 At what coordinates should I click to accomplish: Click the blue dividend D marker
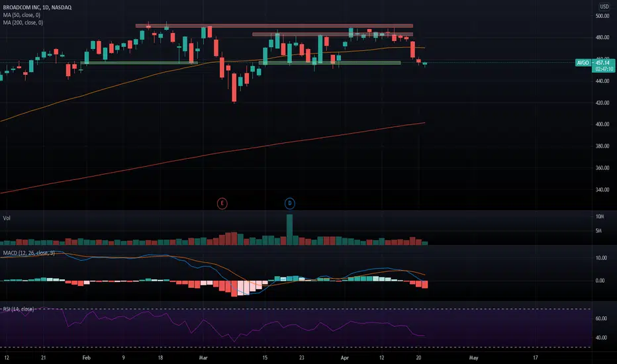pyautogui.click(x=289, y=203)
